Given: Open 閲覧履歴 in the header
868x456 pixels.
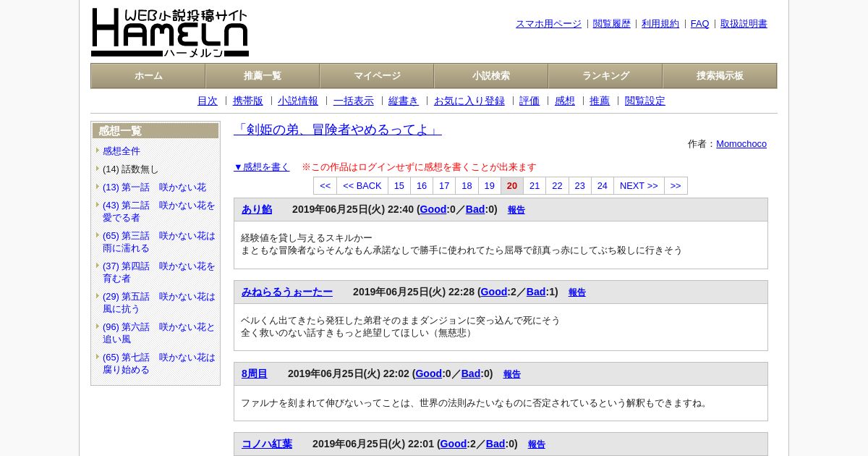Looking at the screenshot, I should (612, 24).
